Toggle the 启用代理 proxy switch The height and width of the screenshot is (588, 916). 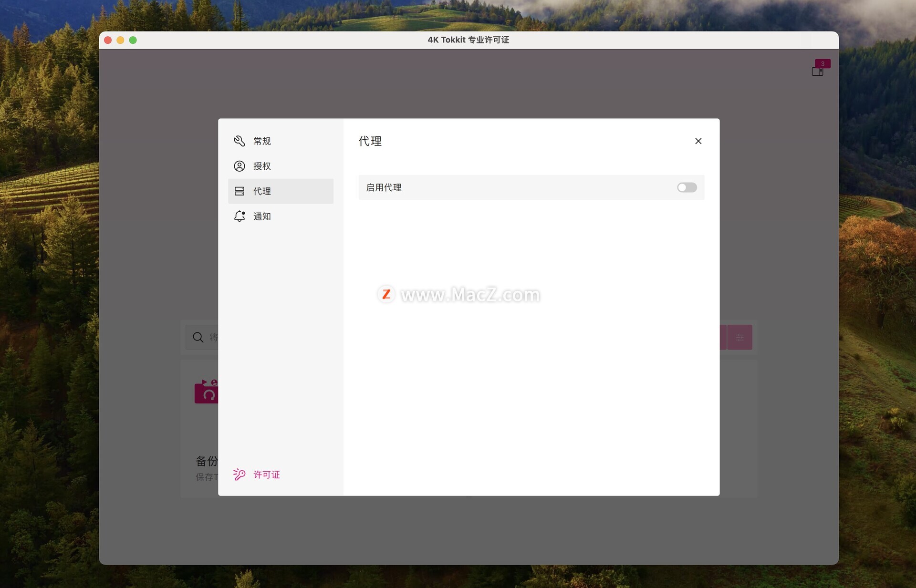point(687,187)
